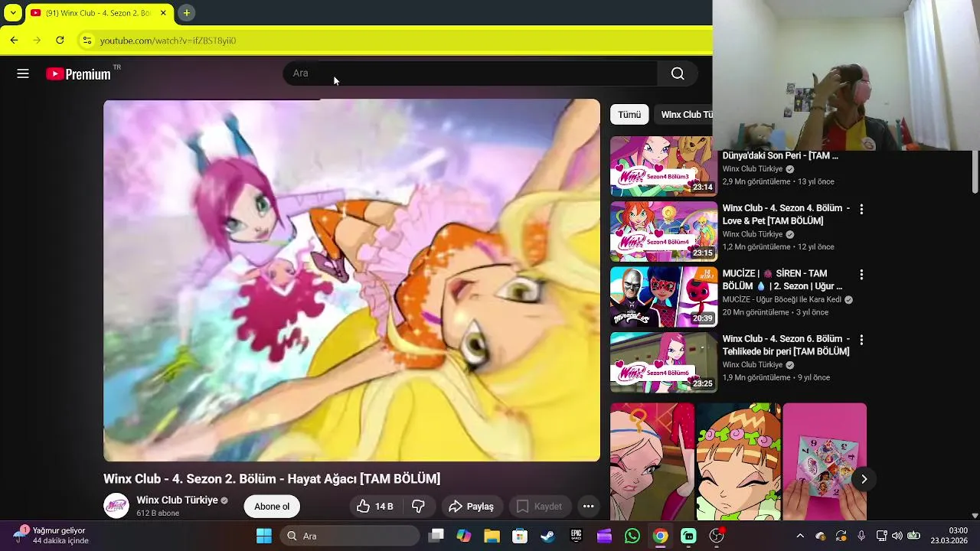This screenshot has height=551, width=980.
Task: Open 'Tehlikede bir peri [TAM BÖLÜM]' title
Action: tap(786, 345)
